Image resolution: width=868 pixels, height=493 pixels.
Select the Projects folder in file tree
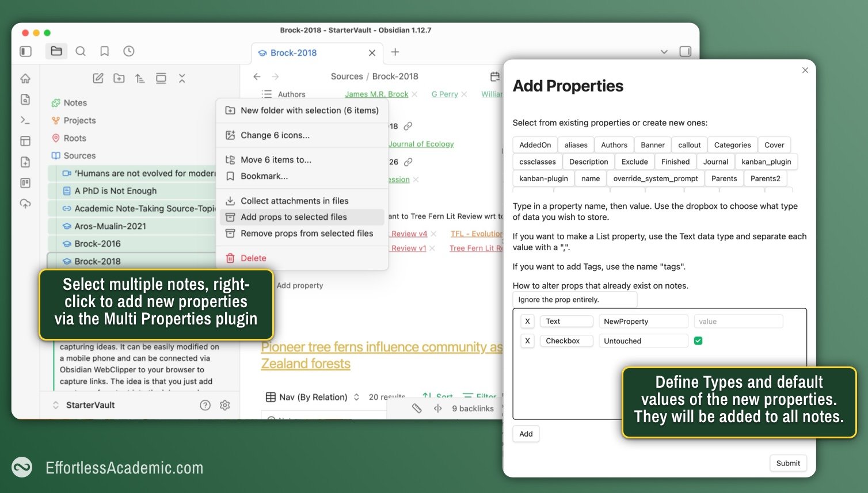click(x=79, y=120)
